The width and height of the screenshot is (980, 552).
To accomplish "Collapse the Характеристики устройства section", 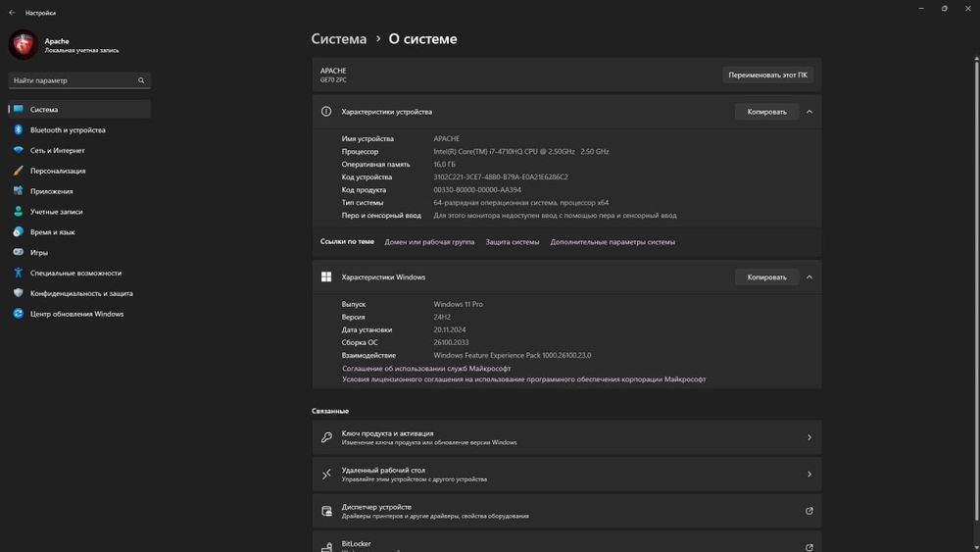I will click(809, 112).
